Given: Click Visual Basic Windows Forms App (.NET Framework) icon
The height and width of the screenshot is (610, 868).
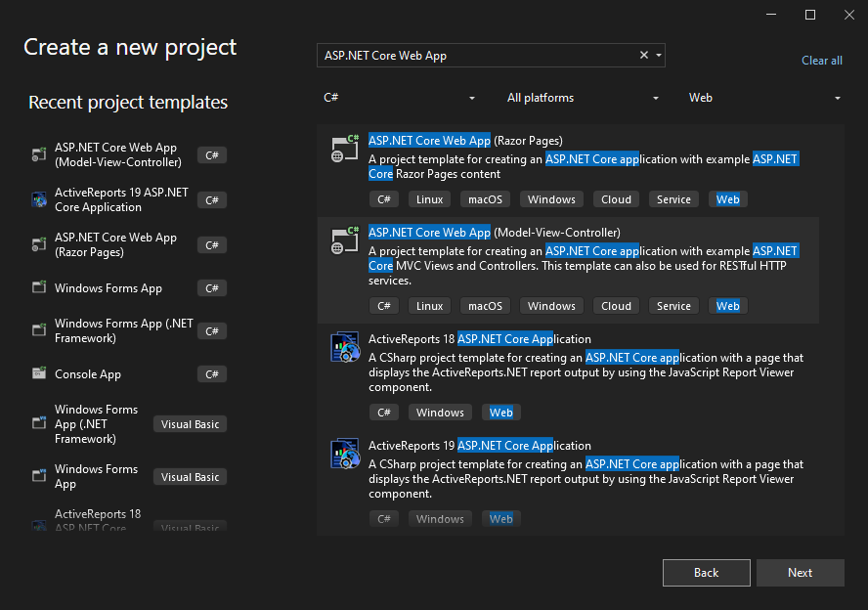Looking at the screenshot, I should point(39,423).
